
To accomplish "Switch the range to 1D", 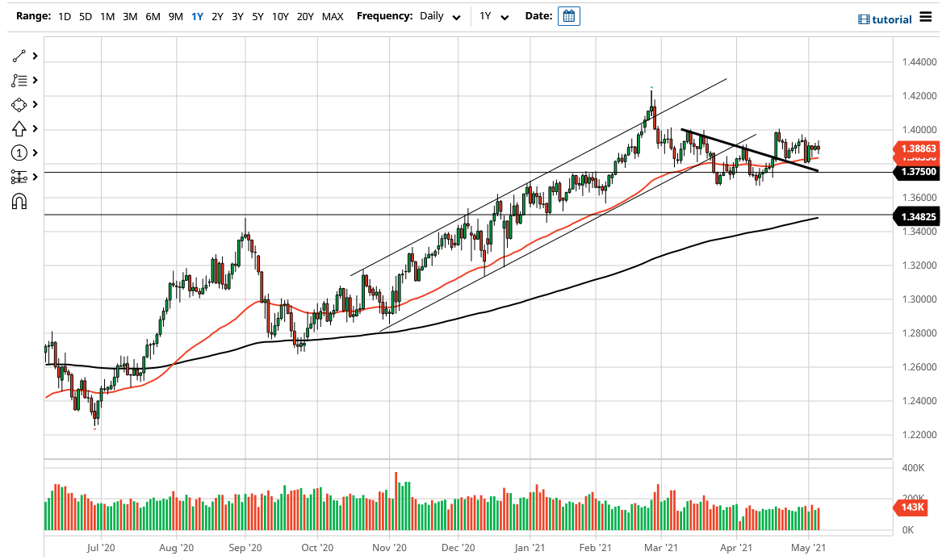I will 63,15.
